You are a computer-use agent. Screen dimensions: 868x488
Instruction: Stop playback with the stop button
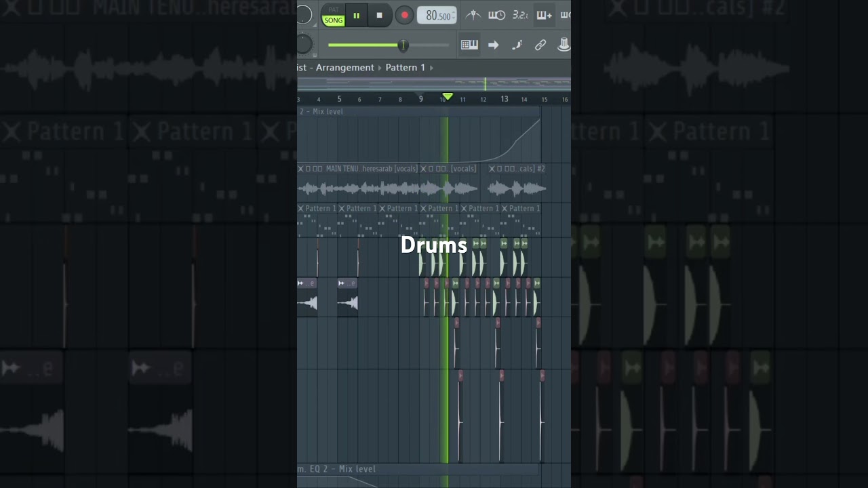coord(379,16)
